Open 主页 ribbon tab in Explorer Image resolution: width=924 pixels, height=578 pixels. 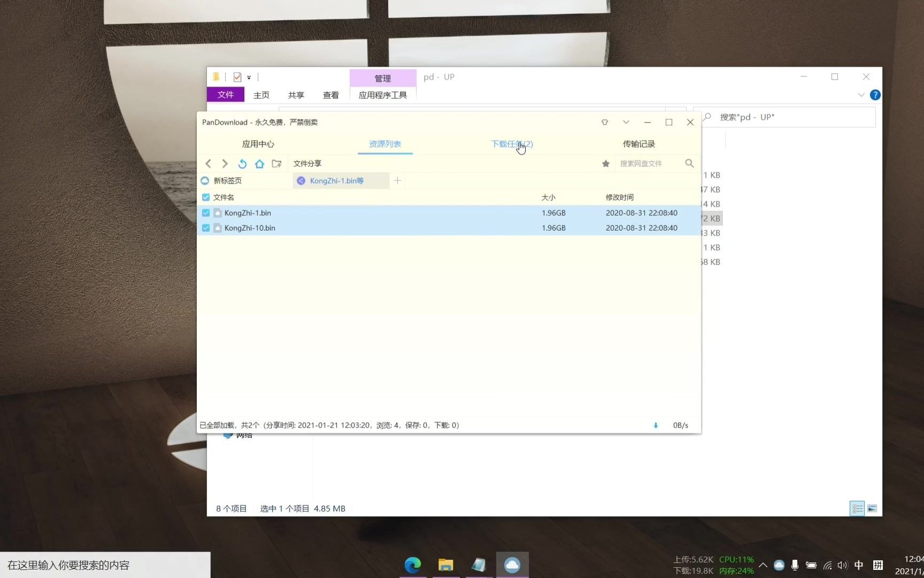pyautogui.click(x=261, y=95)
